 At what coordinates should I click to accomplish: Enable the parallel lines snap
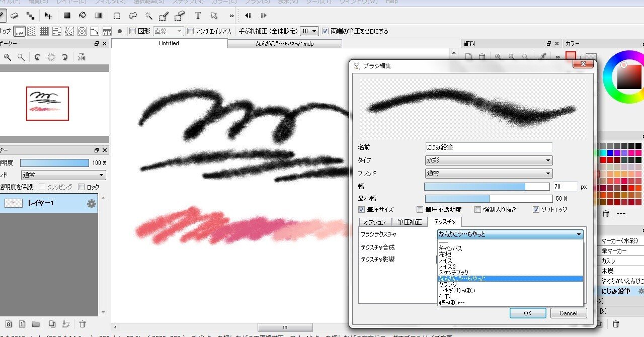32,31
